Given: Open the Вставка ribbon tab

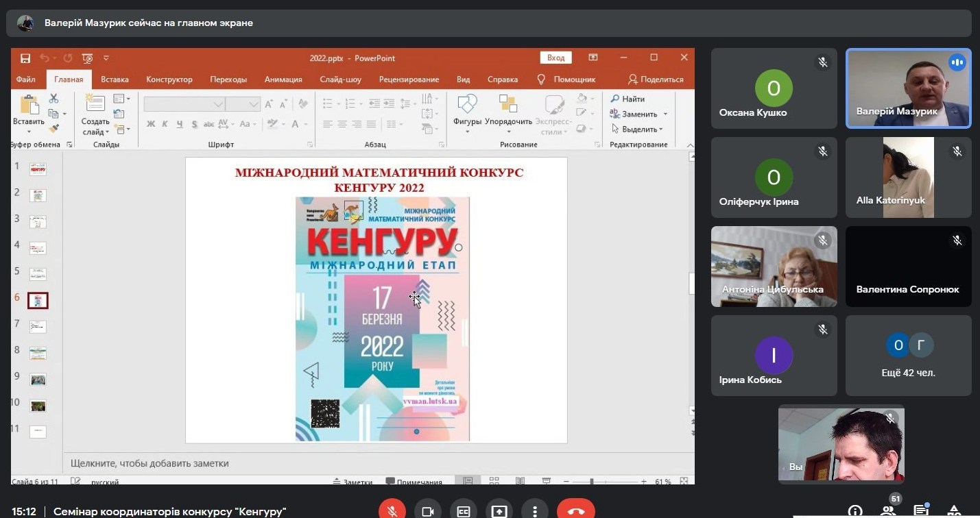Looking at the screenshot, I should click(x=115, y=79).
